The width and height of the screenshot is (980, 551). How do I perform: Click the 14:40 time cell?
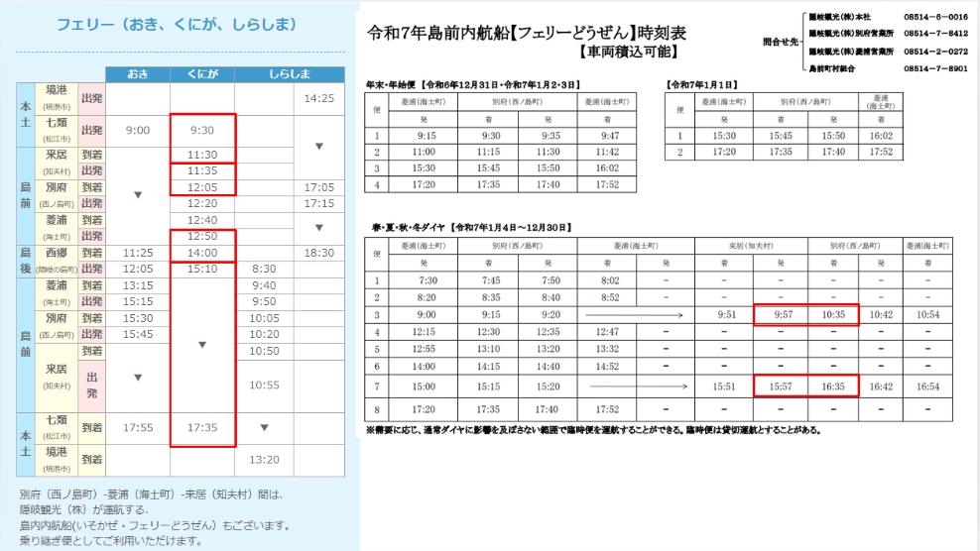tap(548, 366)
